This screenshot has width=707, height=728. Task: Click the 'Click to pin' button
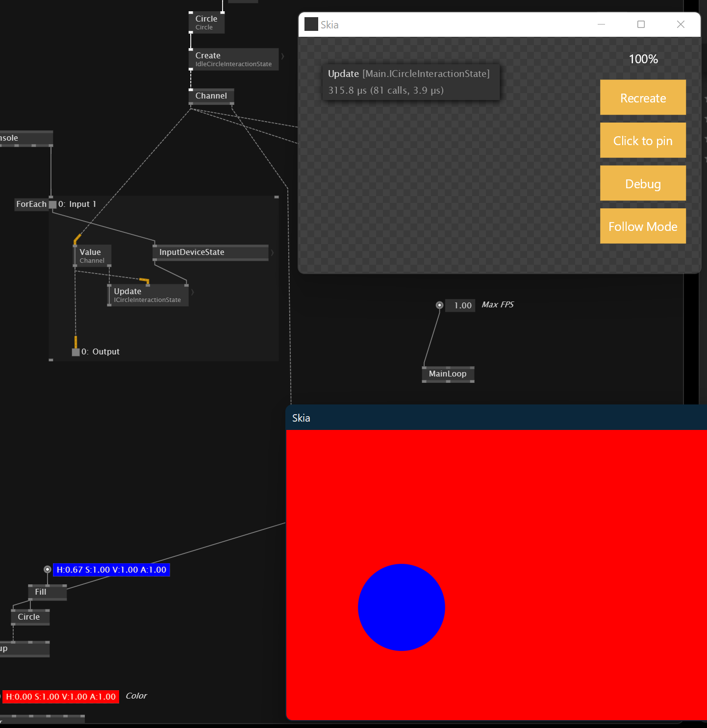click(x=643, y=140)
